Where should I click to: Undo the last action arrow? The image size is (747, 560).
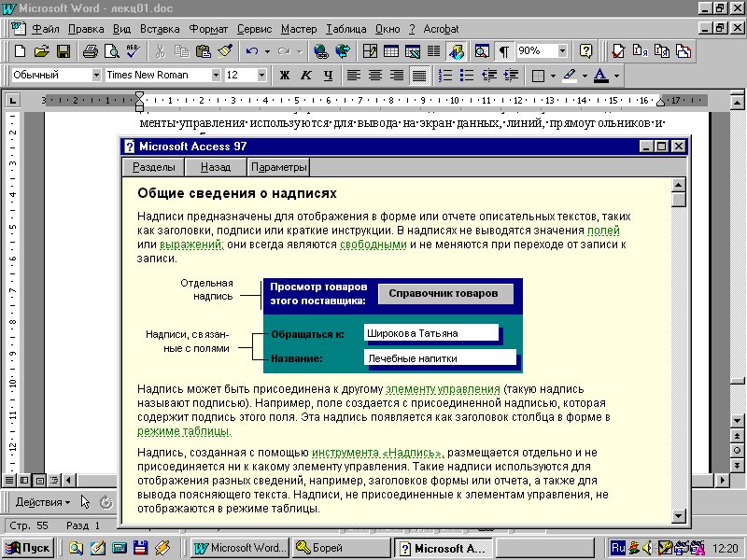[252, 51]
